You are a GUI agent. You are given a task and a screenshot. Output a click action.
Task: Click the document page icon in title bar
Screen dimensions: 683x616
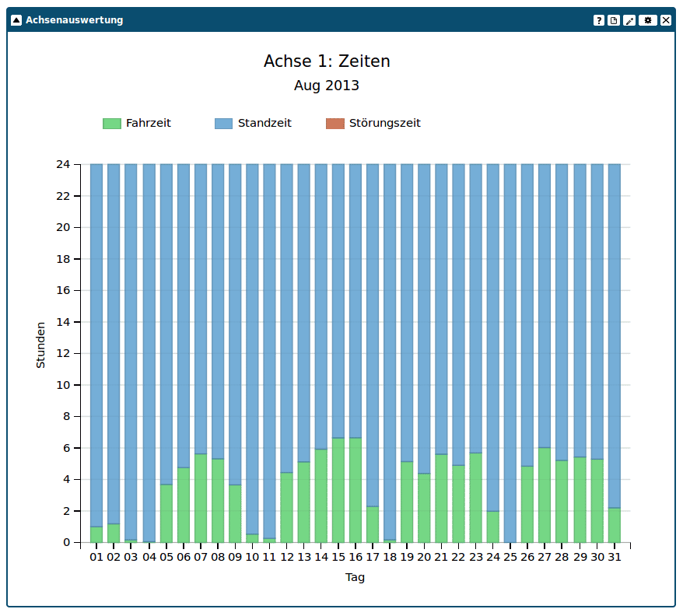(x=614, y=20)
